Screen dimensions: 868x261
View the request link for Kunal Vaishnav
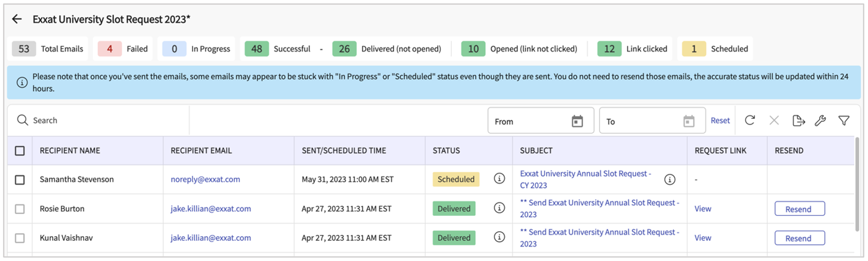point(703,238)
